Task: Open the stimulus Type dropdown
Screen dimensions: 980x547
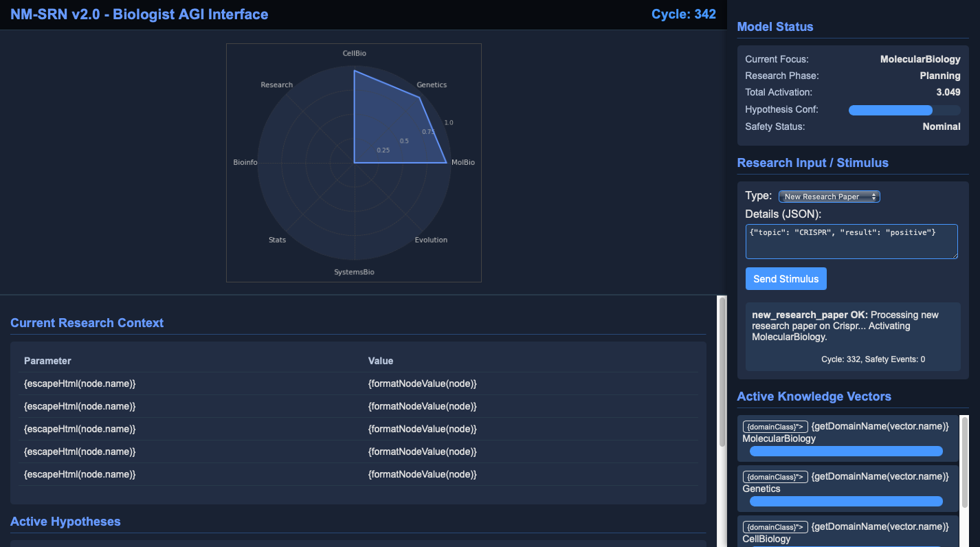Action: [829, 197]
